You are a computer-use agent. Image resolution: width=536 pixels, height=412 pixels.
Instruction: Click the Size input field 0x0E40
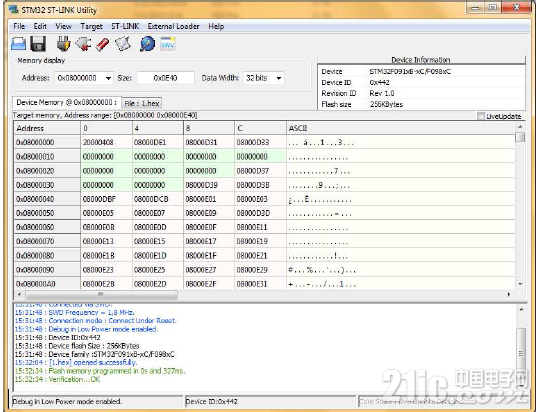(x=166, y=78)
